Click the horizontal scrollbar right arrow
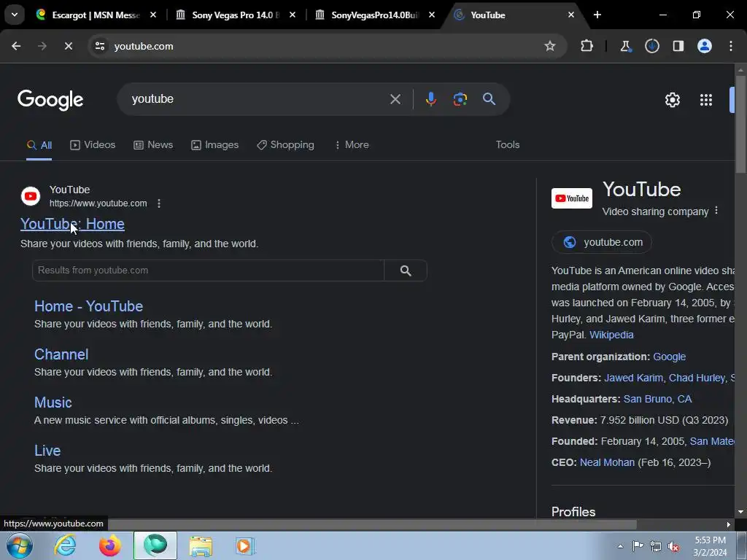 (729, 524)
